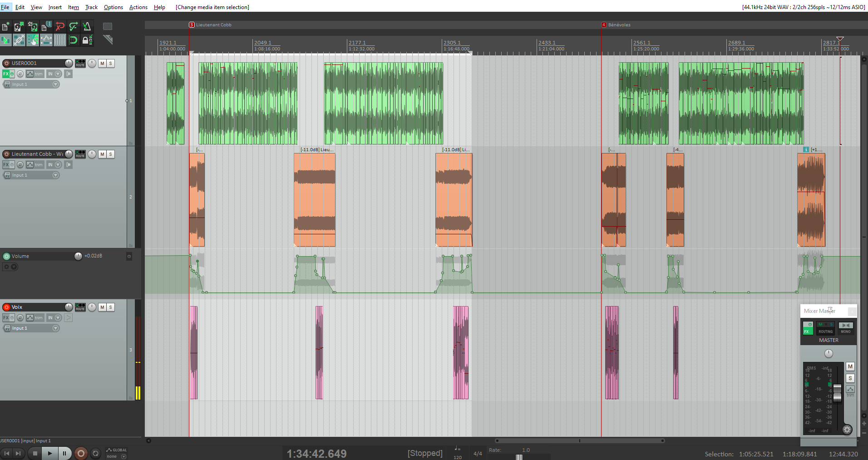Open the Item menu
This screenshot has height=460, width=868.
click(x=73, y=7)
